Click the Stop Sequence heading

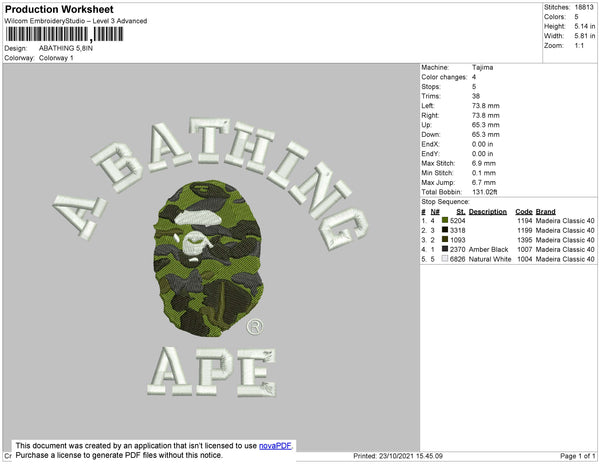tap(445, 202)
